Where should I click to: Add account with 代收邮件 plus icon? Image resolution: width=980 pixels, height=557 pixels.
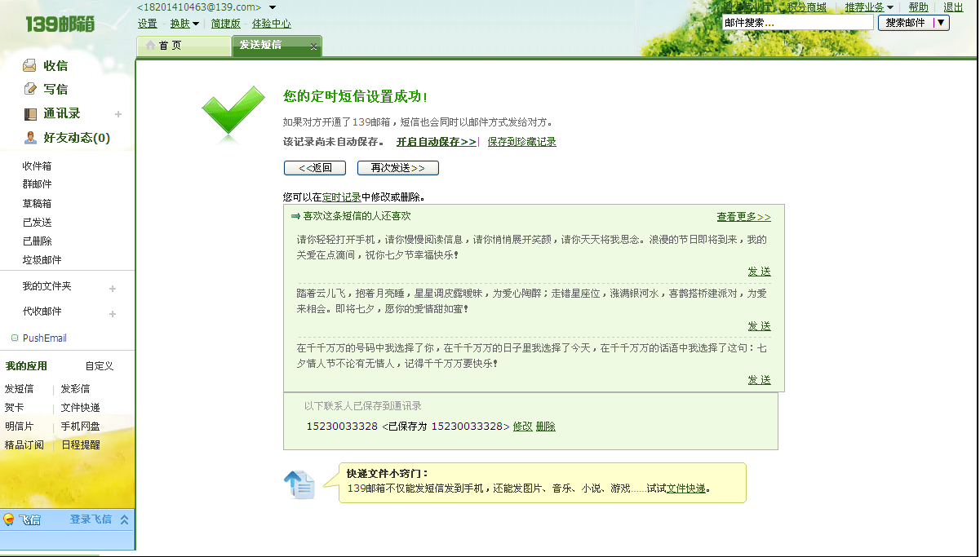pyautogui.click(x=113, y=314)
